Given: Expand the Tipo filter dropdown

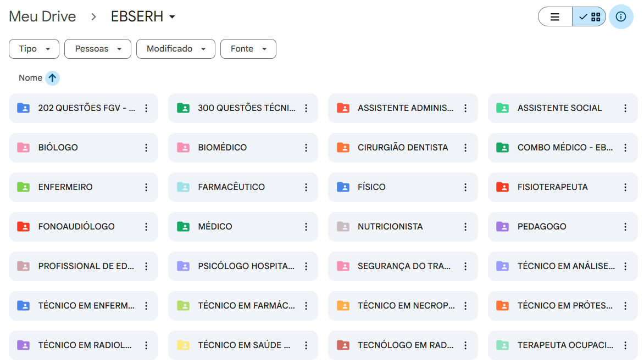Looking at the screenshot, I should 34,49.
